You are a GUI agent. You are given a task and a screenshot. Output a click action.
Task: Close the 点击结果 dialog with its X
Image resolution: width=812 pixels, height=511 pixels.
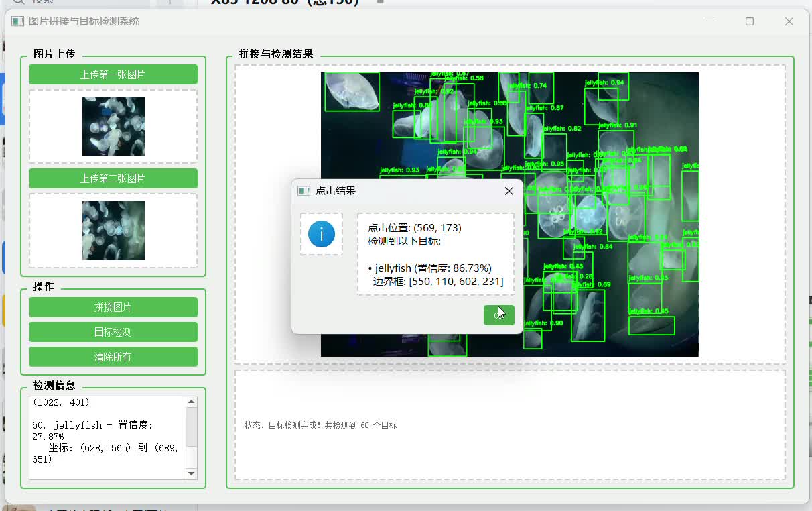[509, 191]
